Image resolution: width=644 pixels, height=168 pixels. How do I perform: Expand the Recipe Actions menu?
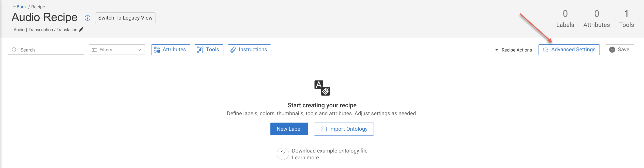(x=514, y=50)
